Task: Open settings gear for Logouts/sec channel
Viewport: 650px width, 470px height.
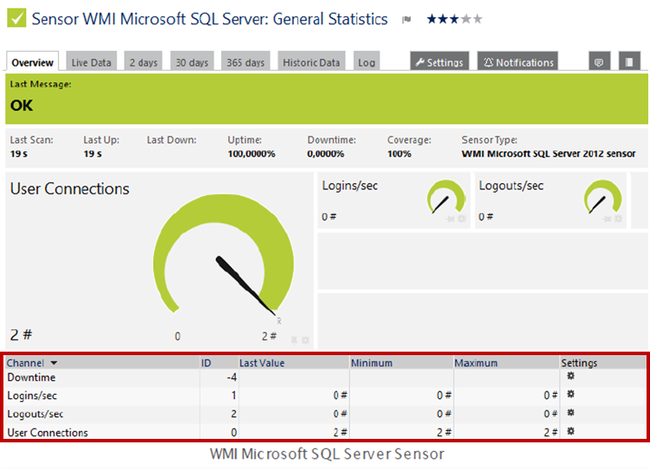Action: click(571, 413)
